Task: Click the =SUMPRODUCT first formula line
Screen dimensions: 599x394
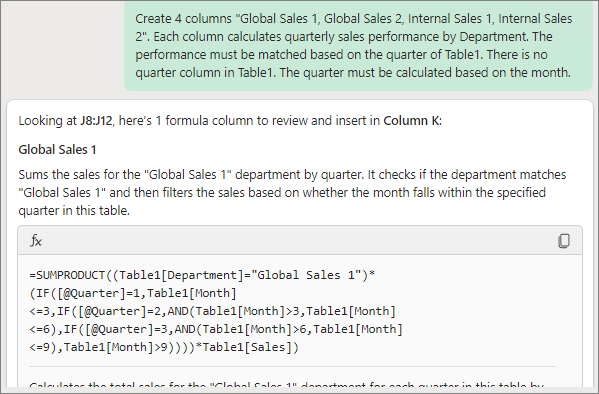Action: click(x=202, y=275)
